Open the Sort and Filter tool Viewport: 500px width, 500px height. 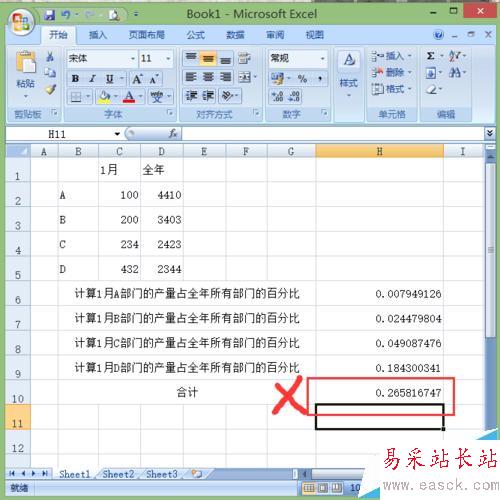(454, 56)
